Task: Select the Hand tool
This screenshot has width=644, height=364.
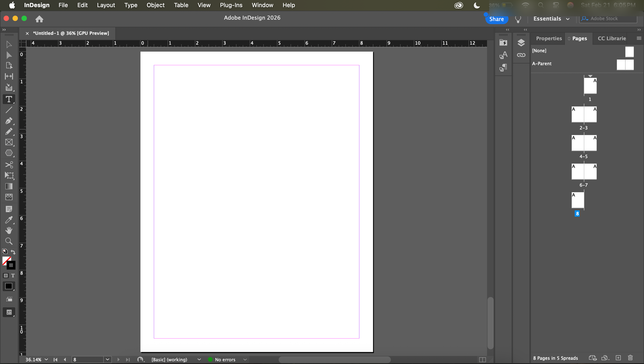Action: (x=9, y=230)
